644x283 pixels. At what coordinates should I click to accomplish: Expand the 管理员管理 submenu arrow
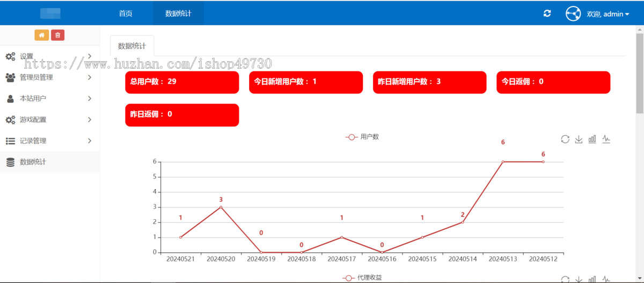point(90,77)
